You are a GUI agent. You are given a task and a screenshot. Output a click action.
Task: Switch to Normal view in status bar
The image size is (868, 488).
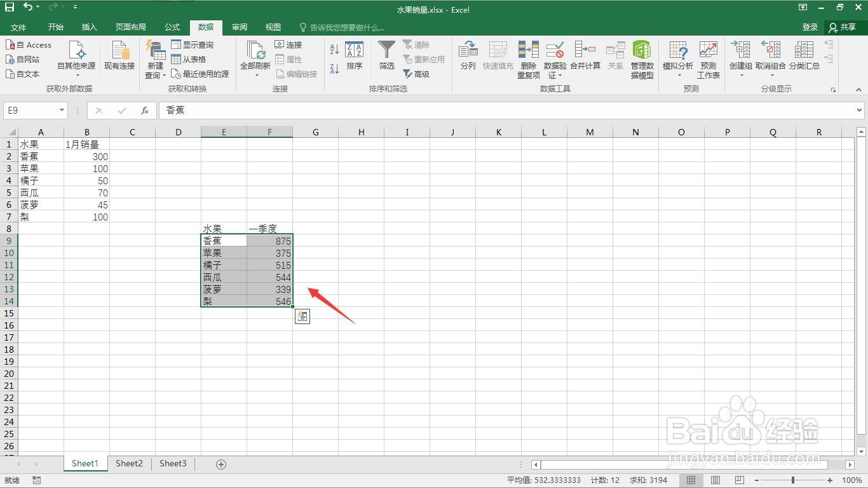pos(691,480)
